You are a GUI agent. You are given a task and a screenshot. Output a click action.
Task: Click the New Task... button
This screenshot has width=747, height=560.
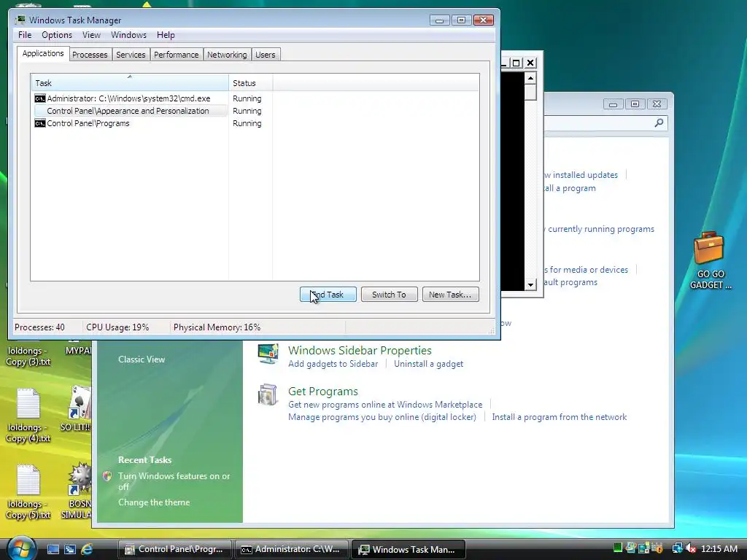(x=450, y=295)
